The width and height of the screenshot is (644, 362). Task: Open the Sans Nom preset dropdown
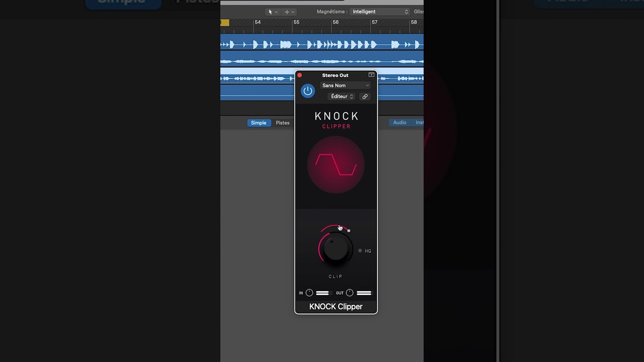click(x=345, y=85)
